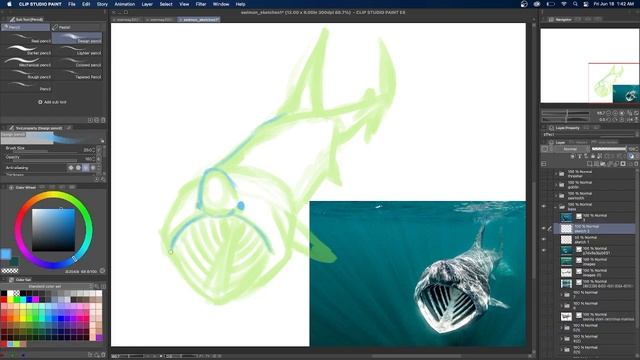640x360 pixels.
Task: Pick a shade in the color square
Action: (x=53, y=230)
